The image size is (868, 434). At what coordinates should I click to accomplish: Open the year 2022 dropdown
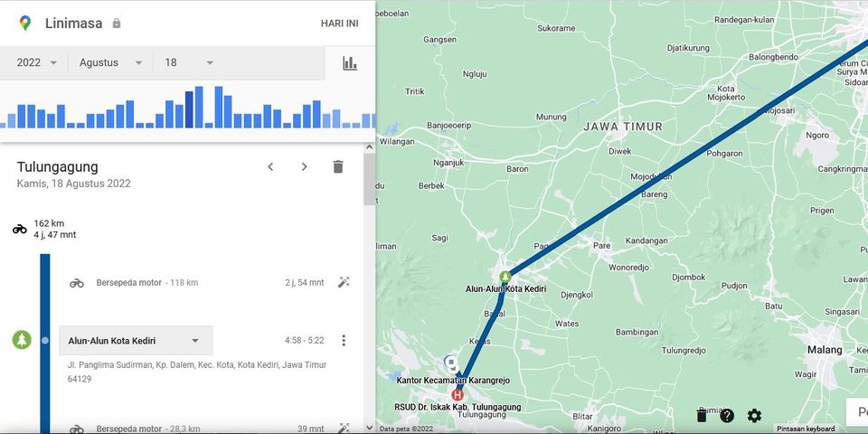point(36,62)
